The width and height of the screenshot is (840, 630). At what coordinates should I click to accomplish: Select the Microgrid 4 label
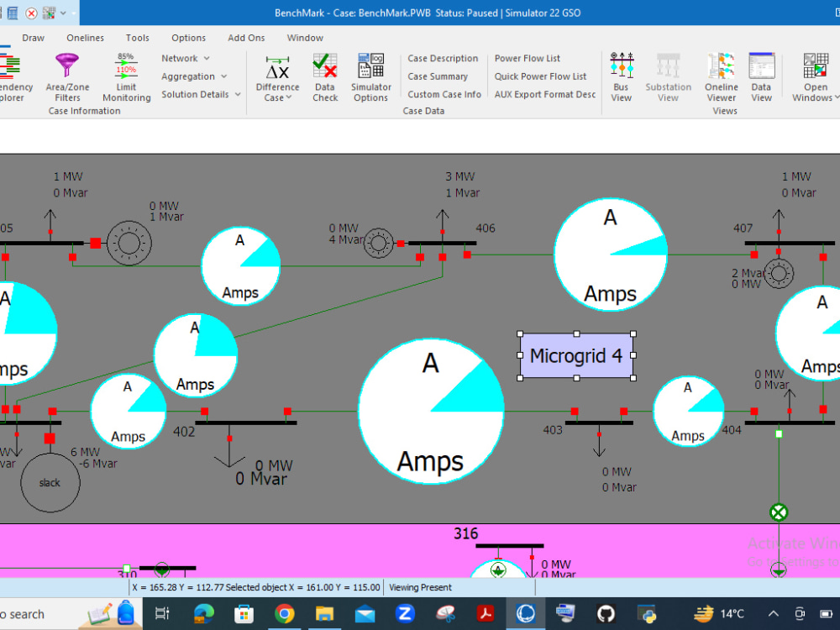(576, 356)
